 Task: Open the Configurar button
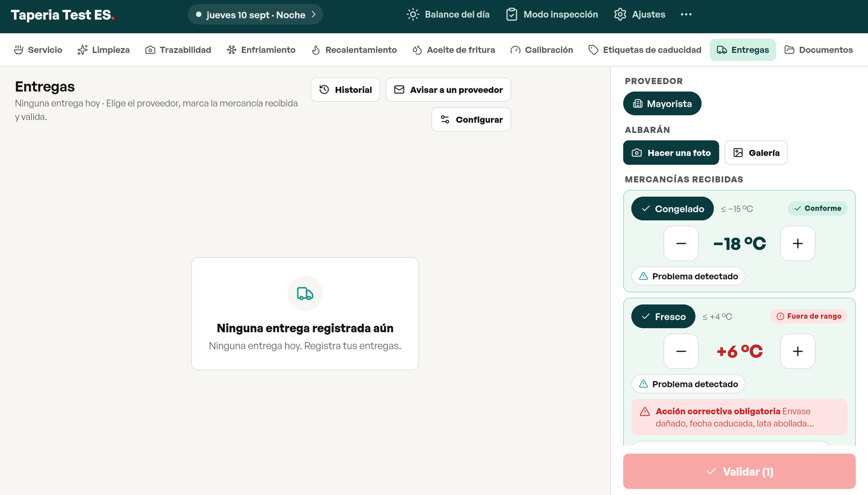[471, 119]
